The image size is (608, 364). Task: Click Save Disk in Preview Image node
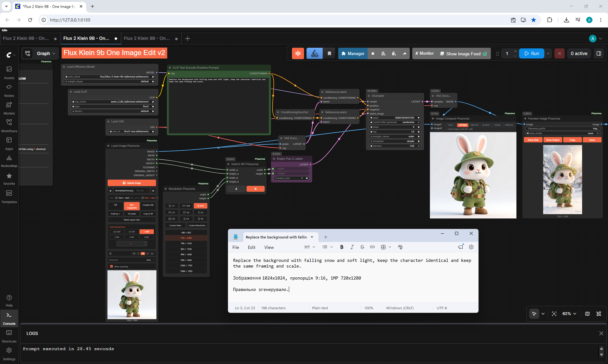[533, 140]
